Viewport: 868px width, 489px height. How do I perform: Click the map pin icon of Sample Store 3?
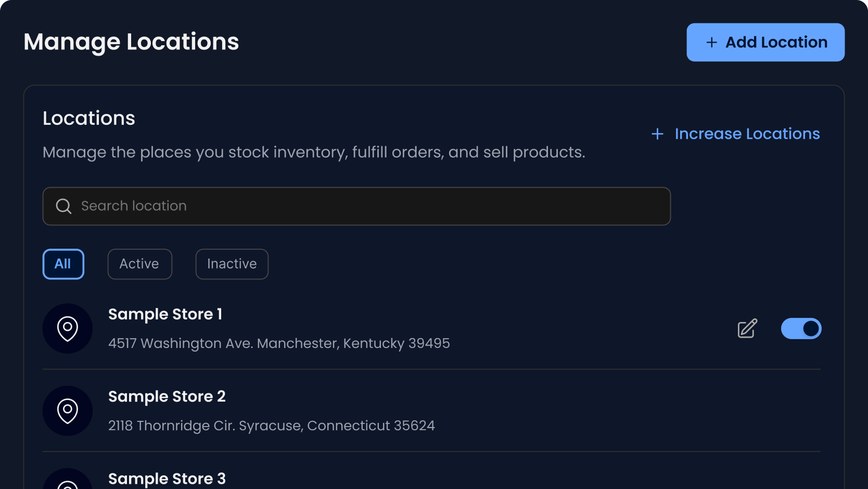pos(68,484)
